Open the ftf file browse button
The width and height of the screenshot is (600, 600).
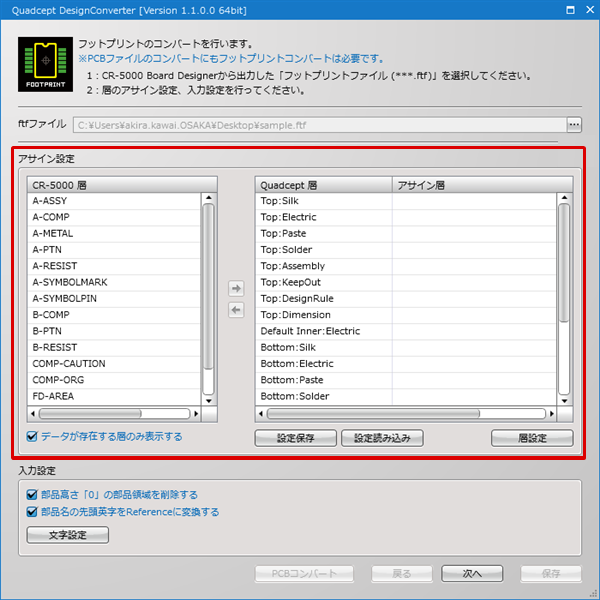pyautogui.click(x=574, y=125)
